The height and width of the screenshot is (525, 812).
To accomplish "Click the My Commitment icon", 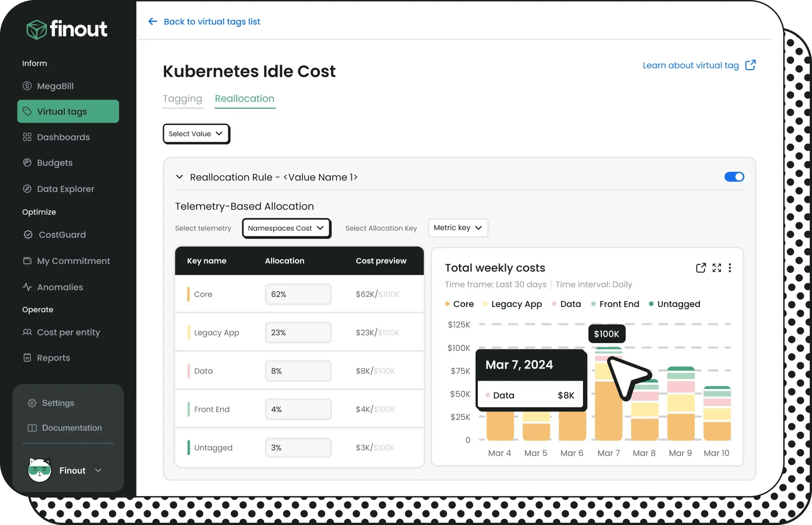I will 27,260.
